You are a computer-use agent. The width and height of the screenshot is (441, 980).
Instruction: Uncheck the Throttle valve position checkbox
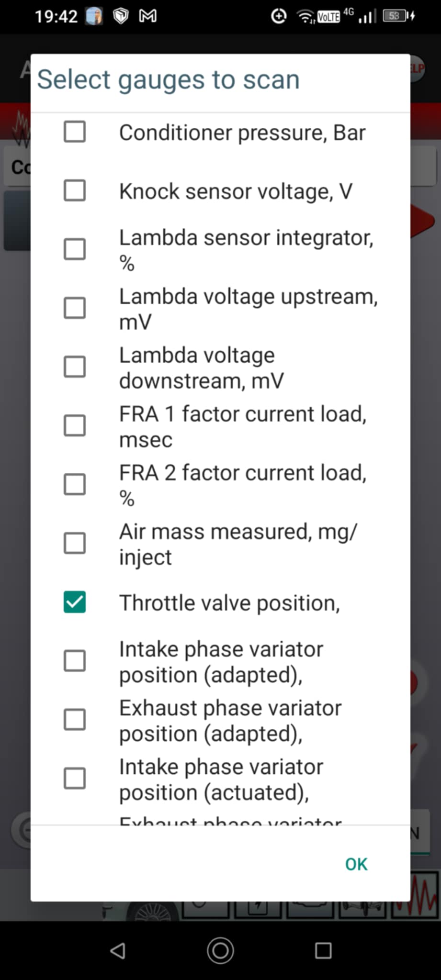[75, 602]
